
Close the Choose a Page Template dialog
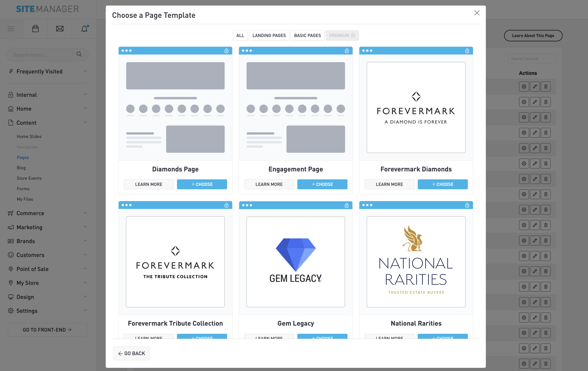(x=477, y=13)
